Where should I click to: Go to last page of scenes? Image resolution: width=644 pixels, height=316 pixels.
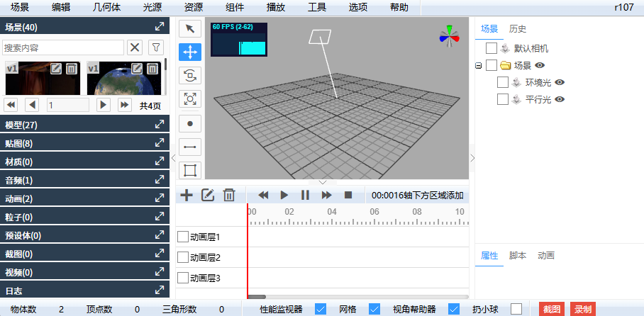point(125,105)
